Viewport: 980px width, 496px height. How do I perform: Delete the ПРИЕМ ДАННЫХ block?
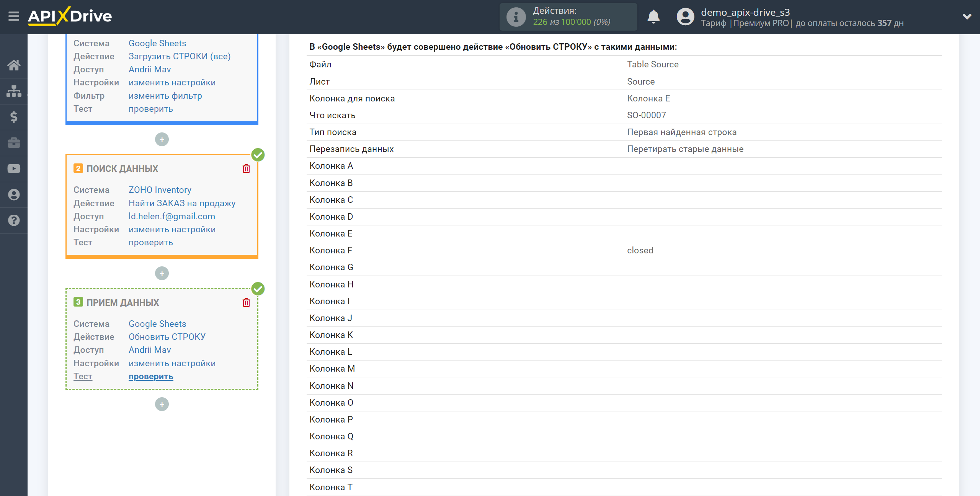(246, 302)
